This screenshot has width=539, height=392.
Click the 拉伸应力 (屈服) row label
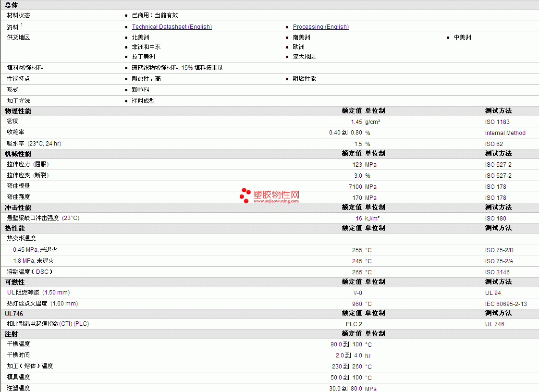28,164
